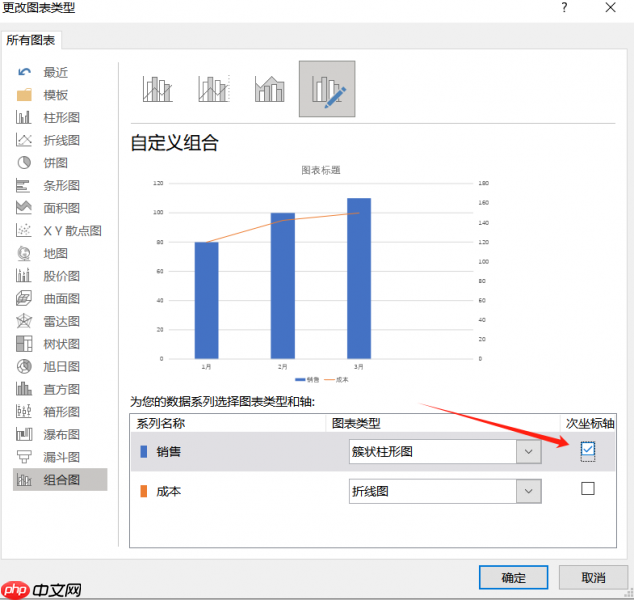Viewport: 634px width, 600px height.
Task: Enable secondary axis for 成本 series
Action: 588,488
